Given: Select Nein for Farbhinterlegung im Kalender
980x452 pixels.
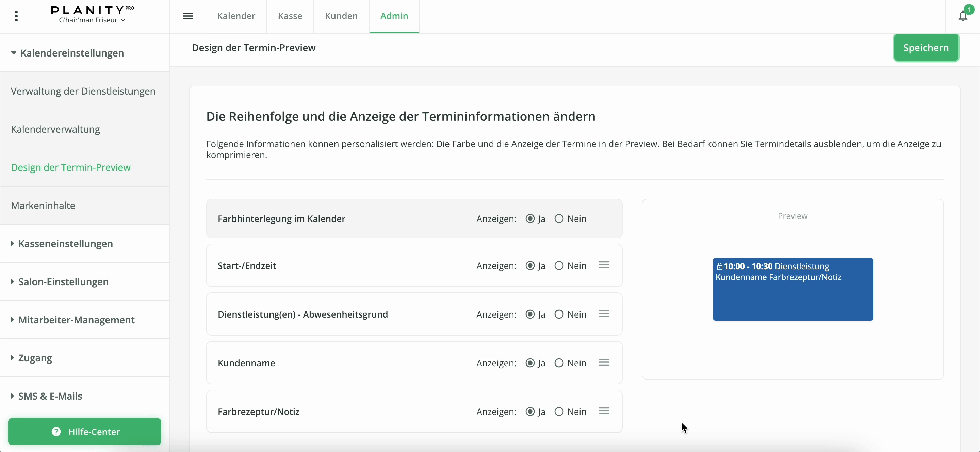Looking at the screenshot, I should (x=559, y=219).
